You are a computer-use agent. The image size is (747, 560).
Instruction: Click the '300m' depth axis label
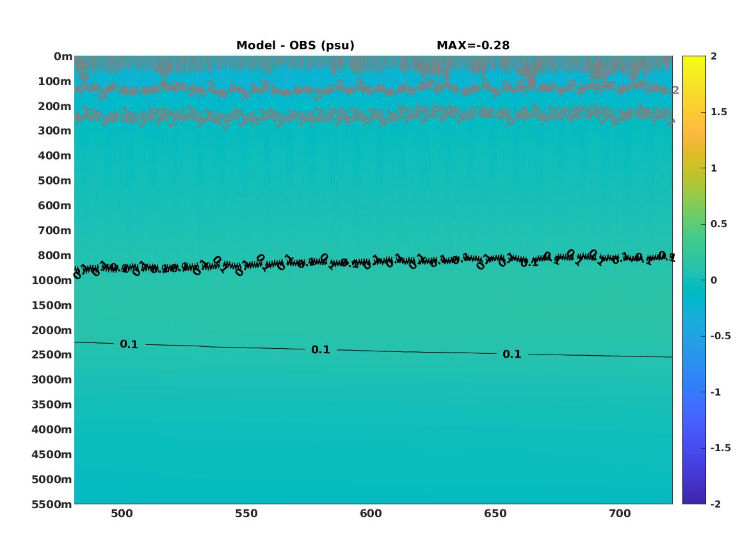55,131
